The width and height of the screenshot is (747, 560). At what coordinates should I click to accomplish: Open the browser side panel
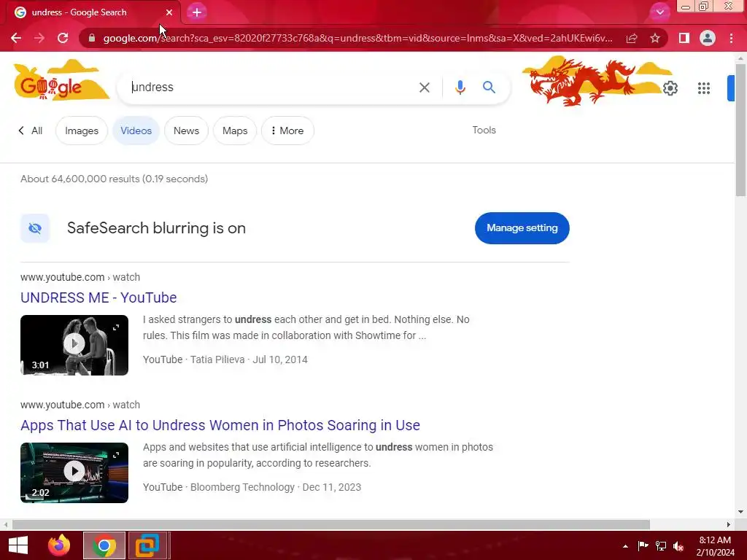point(684,38)
